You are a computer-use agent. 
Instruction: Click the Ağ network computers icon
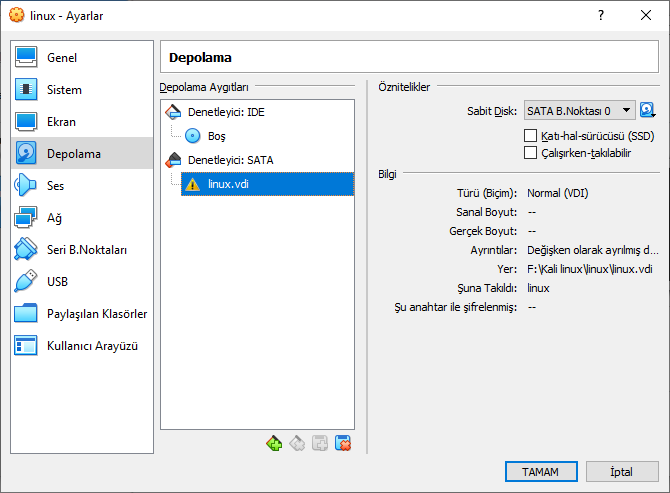click(x=26, y=217)
